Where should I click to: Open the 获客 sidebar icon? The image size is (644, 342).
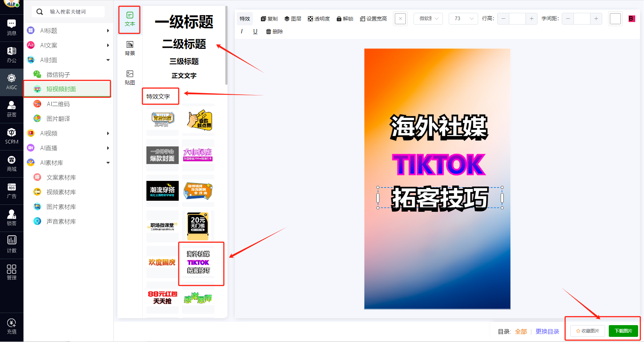[x=12, y=109]
